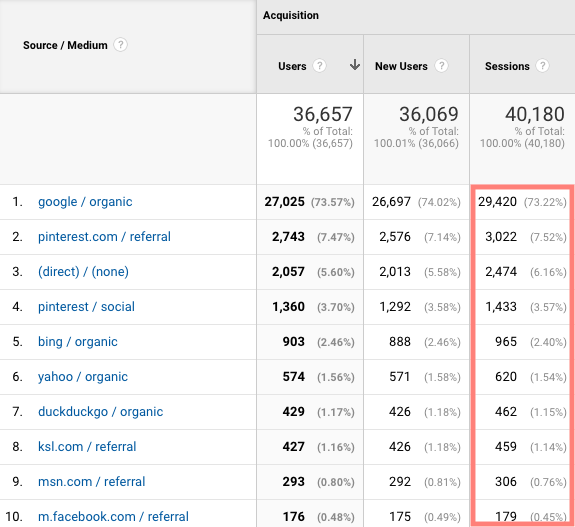Open msn.com / referral source link

pyautogui.click(x=92, y=482)
